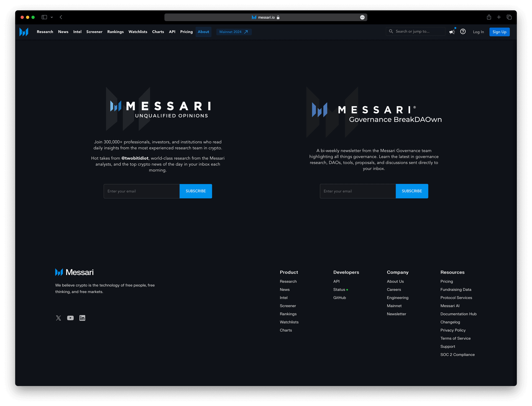532x406 pixels.
Task: Click the padlock icon in address bar
Action: 278,17
